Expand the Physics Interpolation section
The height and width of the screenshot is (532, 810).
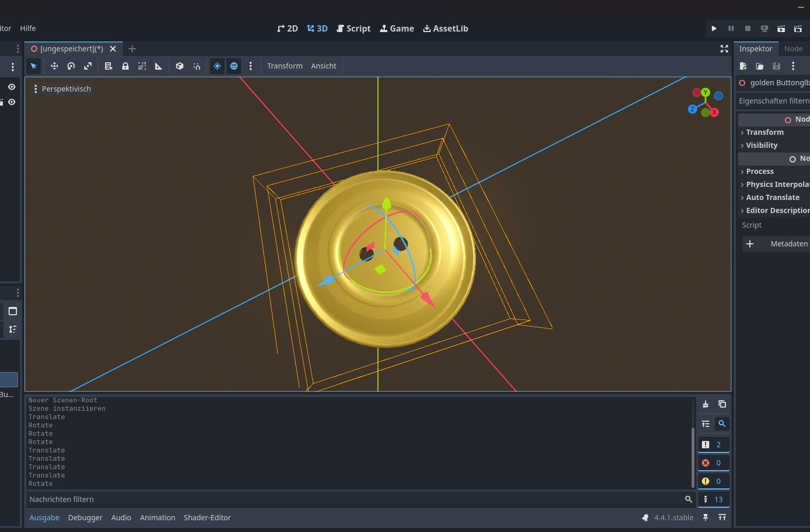[774, 184]
